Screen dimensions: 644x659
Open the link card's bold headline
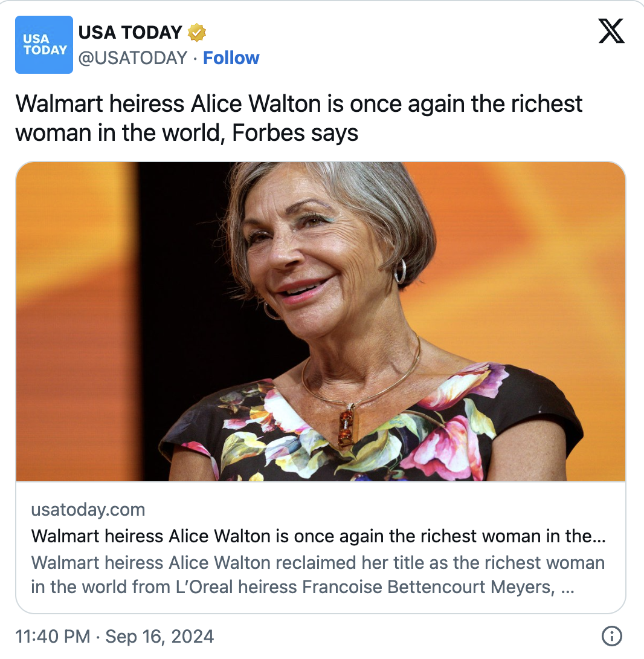tap(318, 536)
